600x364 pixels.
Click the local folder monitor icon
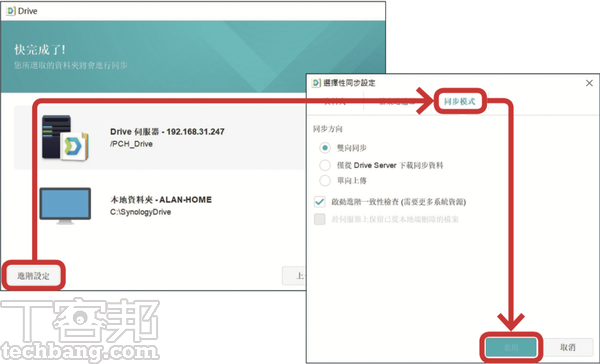pos(65,206)
